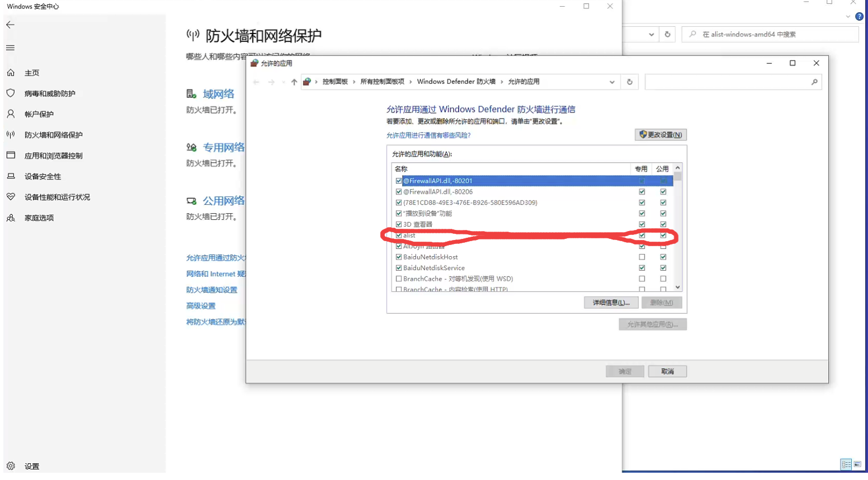Click the shield icon for 病毒和威胁防护
Viewport: 868px width, 480px height.
pos(11,93)
